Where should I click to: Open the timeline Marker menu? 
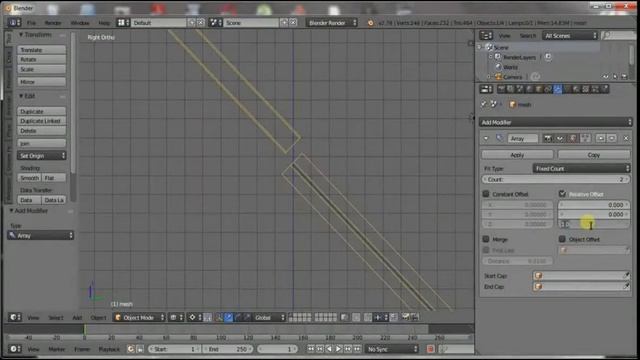point(56,349)
